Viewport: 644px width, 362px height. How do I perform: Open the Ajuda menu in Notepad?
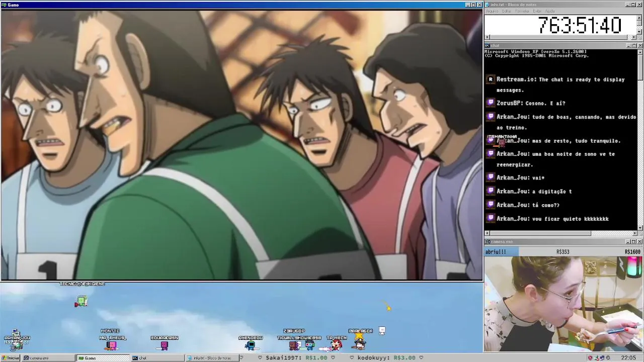click(550, 11)
